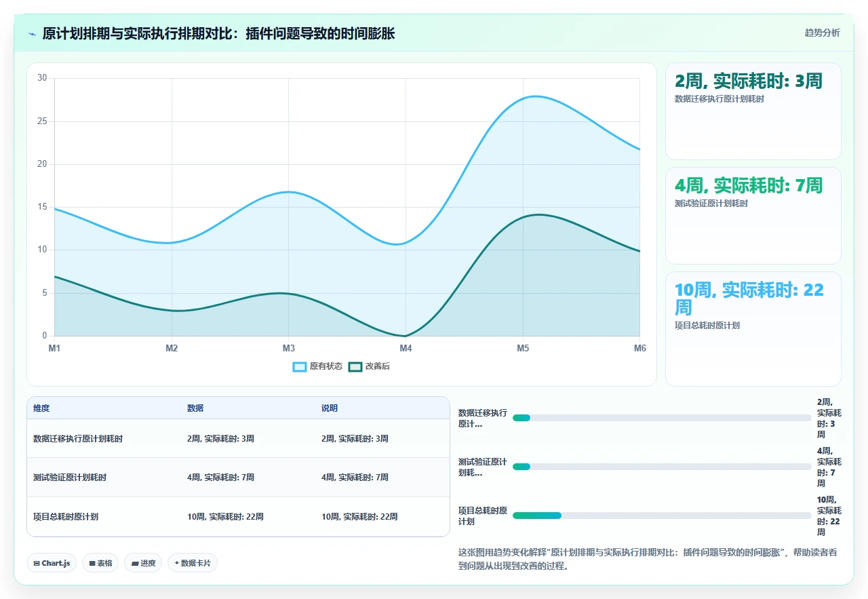Image resolution: width=868 pixels, height=599 pixels.
Task: Click 2周, 实际耗时: 3周 in 数据 column
Action: (x=220, y=439)
